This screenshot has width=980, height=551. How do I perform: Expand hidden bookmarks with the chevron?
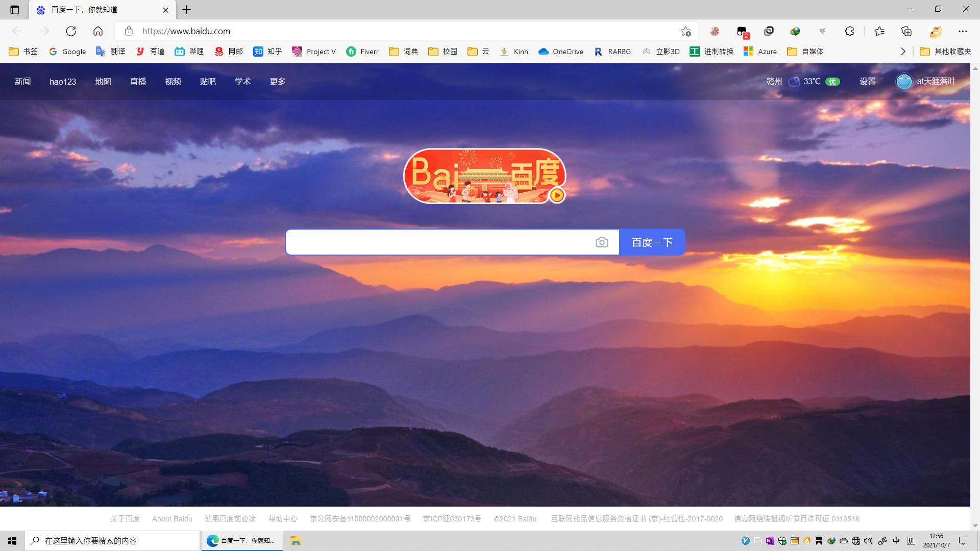point(903,52)
